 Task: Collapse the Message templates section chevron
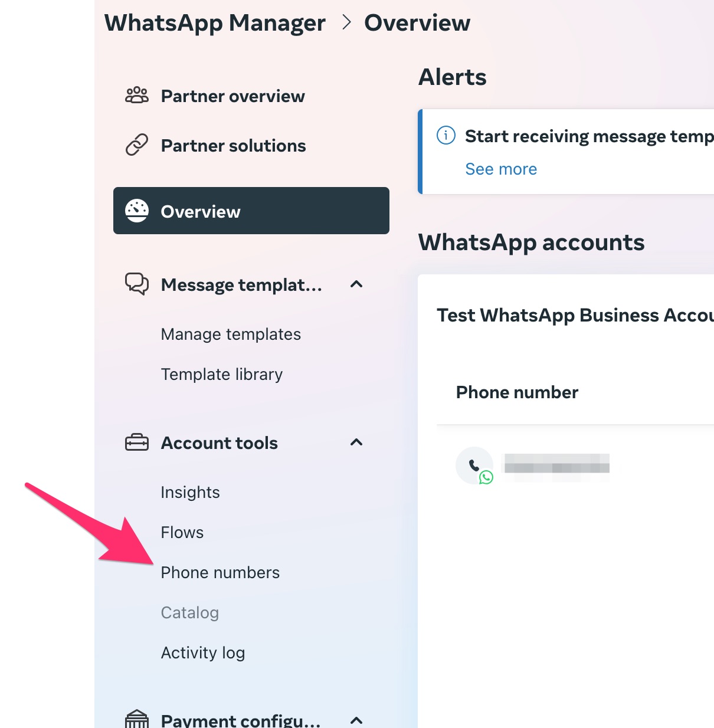coord(356,284)
